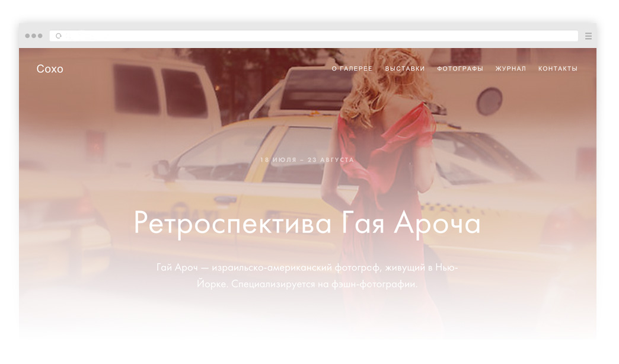Open the browser hamburger menu
The image size is (619, 364).
coord(588,36)
